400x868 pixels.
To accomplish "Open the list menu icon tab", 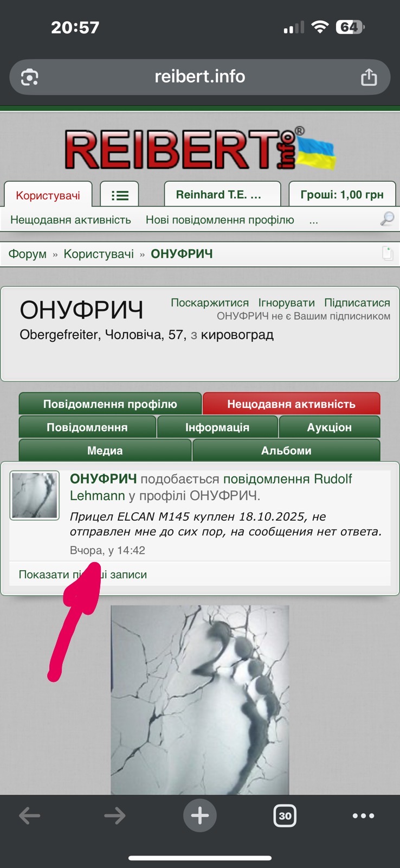I will (120, 195).
